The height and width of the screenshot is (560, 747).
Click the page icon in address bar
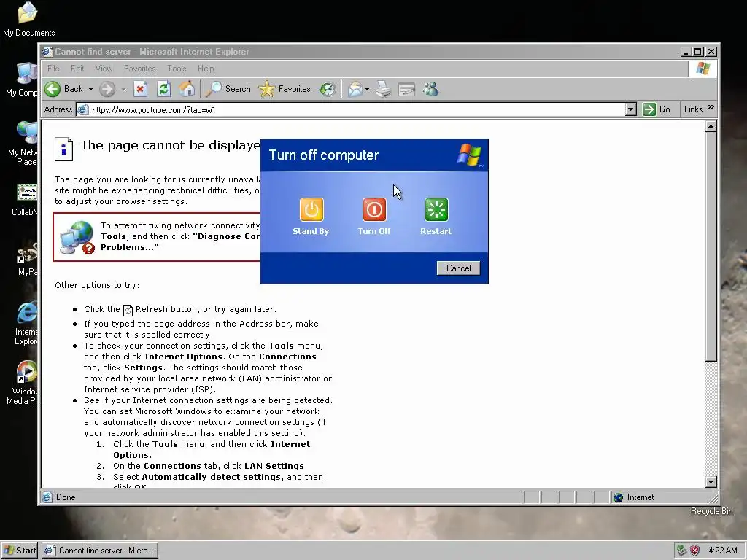tap(83, 109)
